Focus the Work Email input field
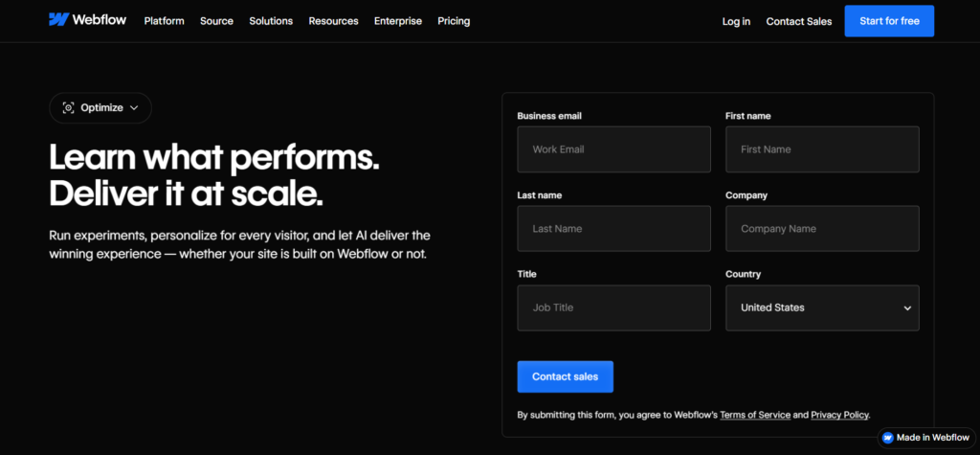 pos(613,149)
